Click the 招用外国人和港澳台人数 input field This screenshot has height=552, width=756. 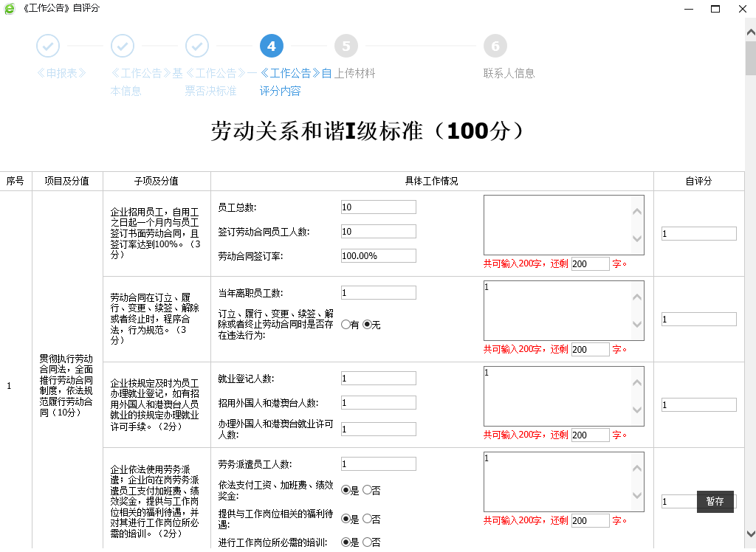click(379, 402)
